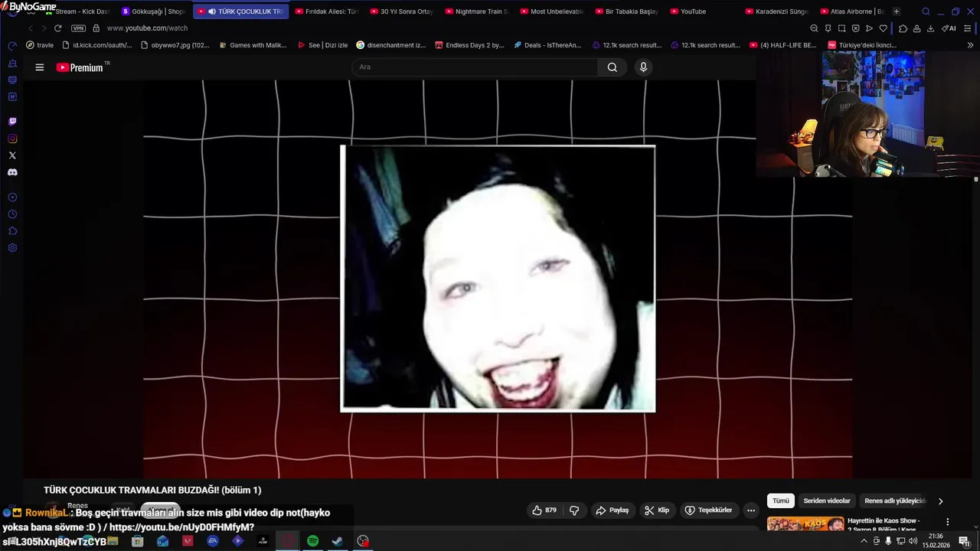980x551 pixels.
Task: Switch to Bir Tabakla Başlay tab
Action: (x=626, y=11)
